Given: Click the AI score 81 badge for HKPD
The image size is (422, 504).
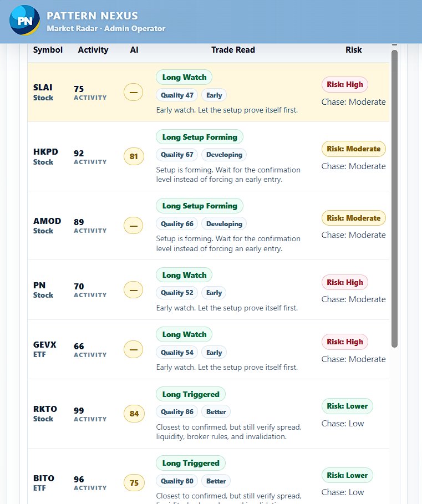Looking at the screenshot, I should point(134,156).
